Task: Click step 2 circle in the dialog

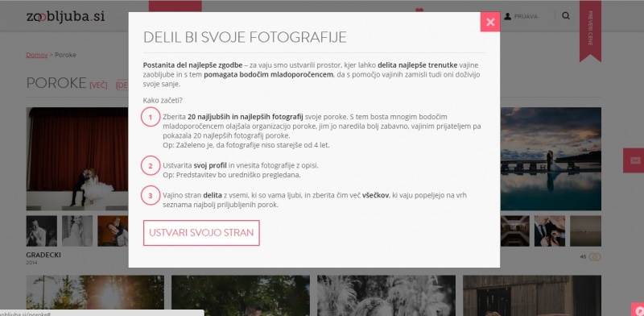Action: (151, 166)
